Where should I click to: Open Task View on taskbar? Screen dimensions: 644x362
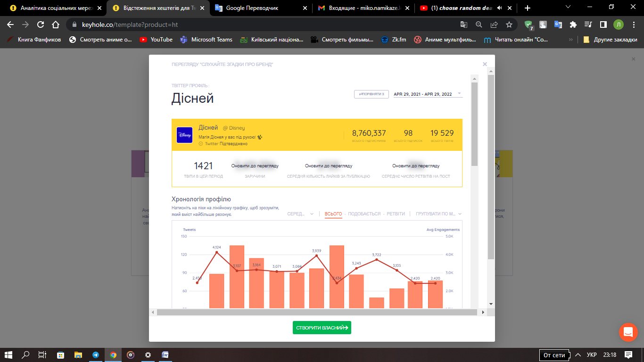tap(42, 355)
